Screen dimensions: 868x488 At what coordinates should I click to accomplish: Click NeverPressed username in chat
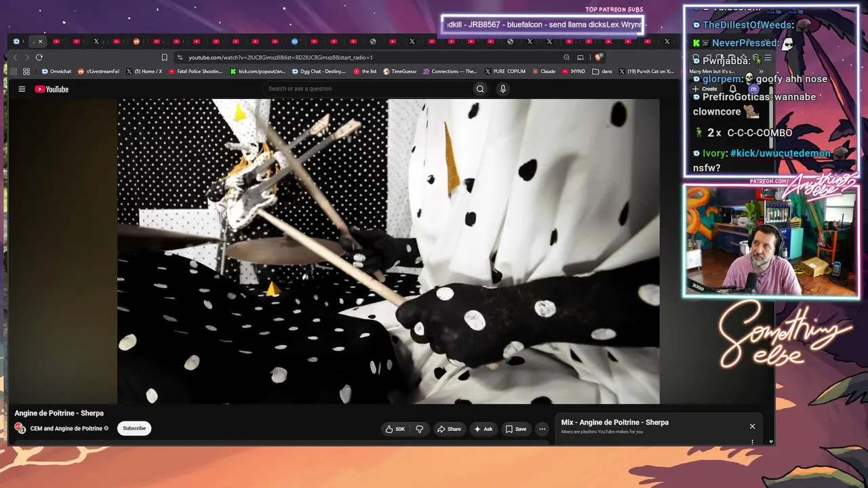(x=745, y=43)
